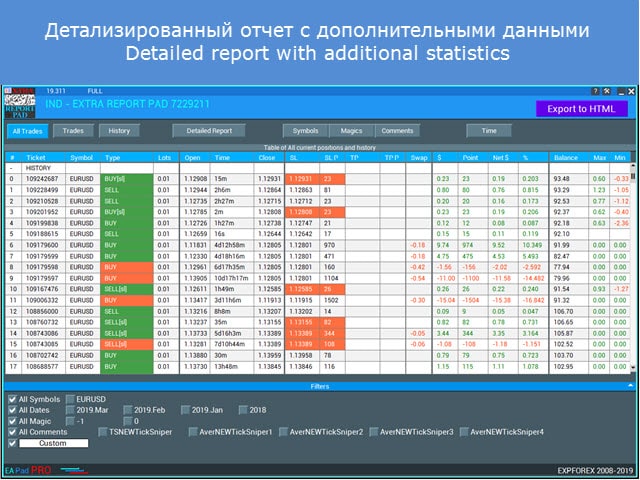Screen dimensions: 640x480
Task: Open the settings tool icon in title bar
Action: pyautogui.click(x=606, y=91)
